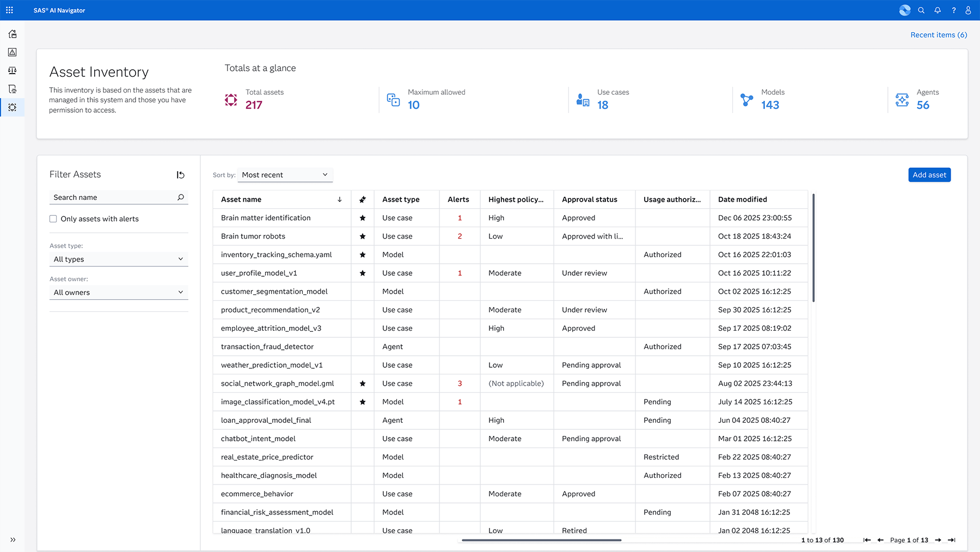Image resolution: width=980 pixels, height=552 pixels.
Task: Open the notifications bell
Action: pyautogui.click(x=938, y=10)
